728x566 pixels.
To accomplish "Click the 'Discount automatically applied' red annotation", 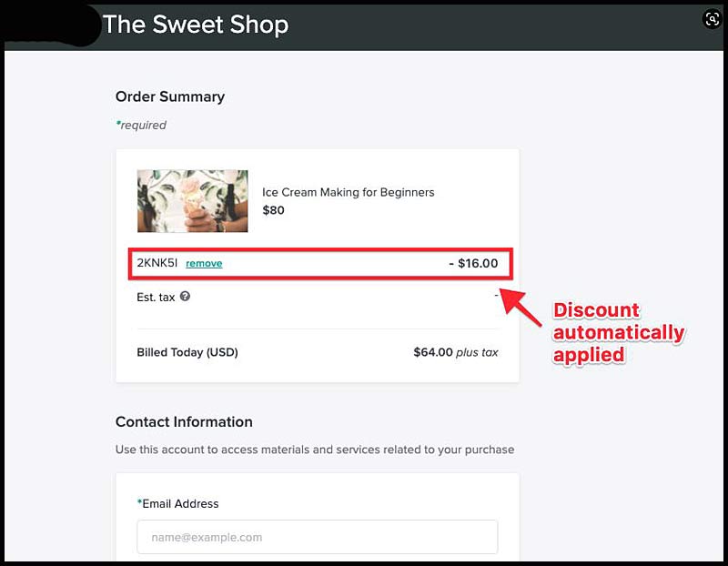I will [619, 332].
